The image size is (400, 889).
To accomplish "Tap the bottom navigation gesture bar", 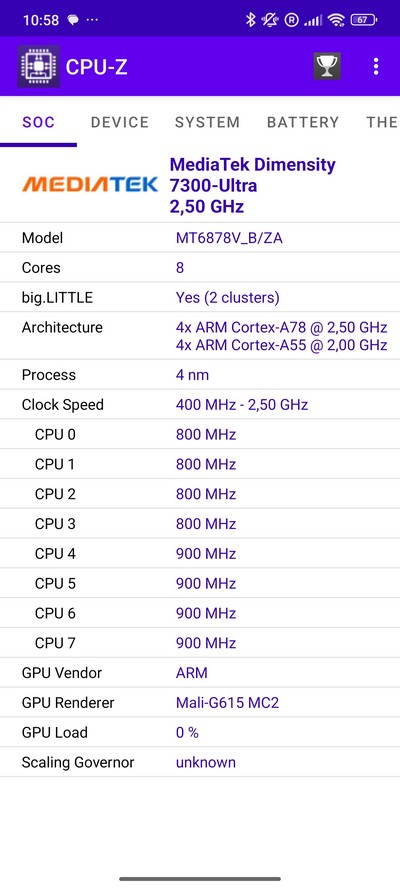I will click(200, 879).
